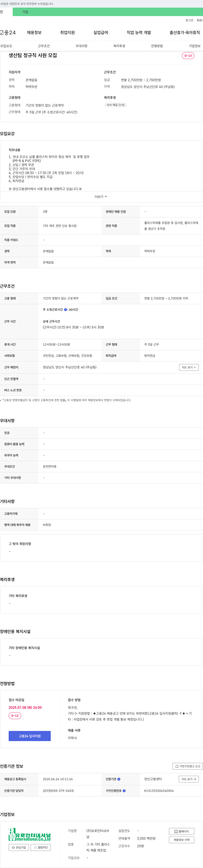Click the 기타 제조 관련 단순 종사원 text
The height and width of the screenshot is (868, 203).
[60, 226]
